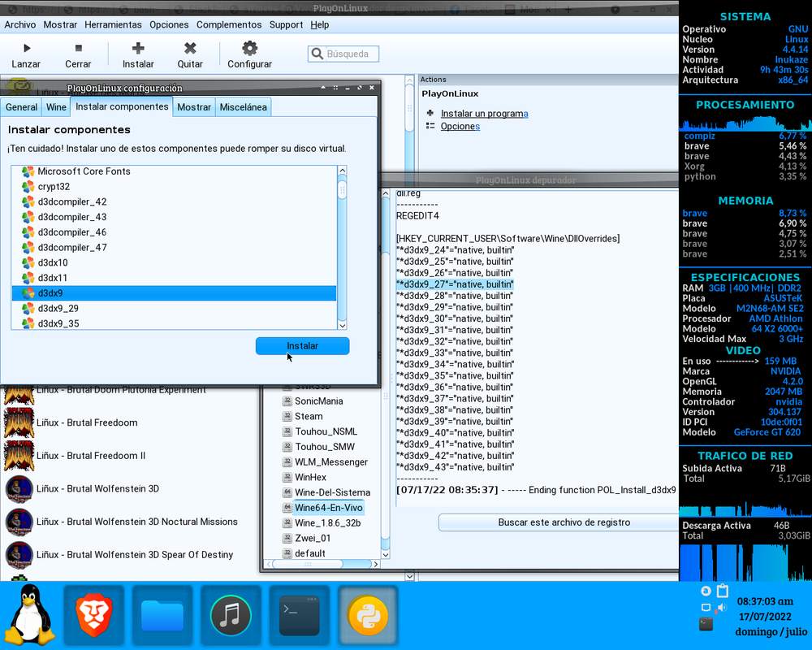Open the Help menu
Viewport: 812px width, 650px height.
point(319,24)
